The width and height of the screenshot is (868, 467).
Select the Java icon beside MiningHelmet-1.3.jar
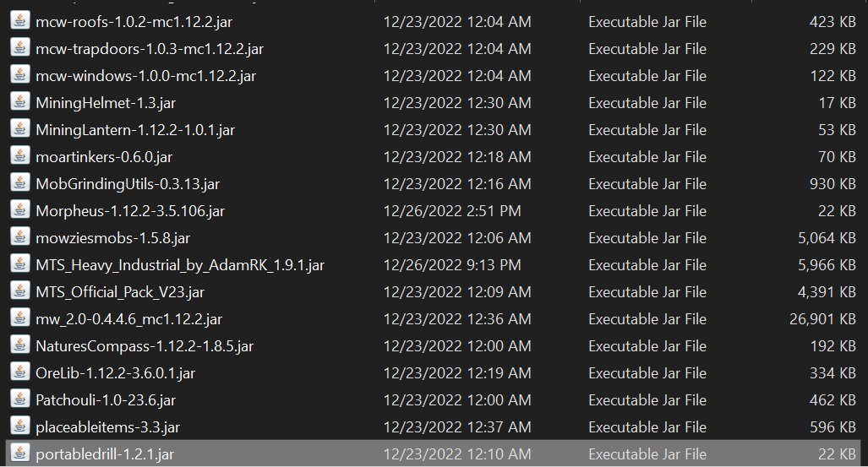pyautogui.click(x=20, y=102)
